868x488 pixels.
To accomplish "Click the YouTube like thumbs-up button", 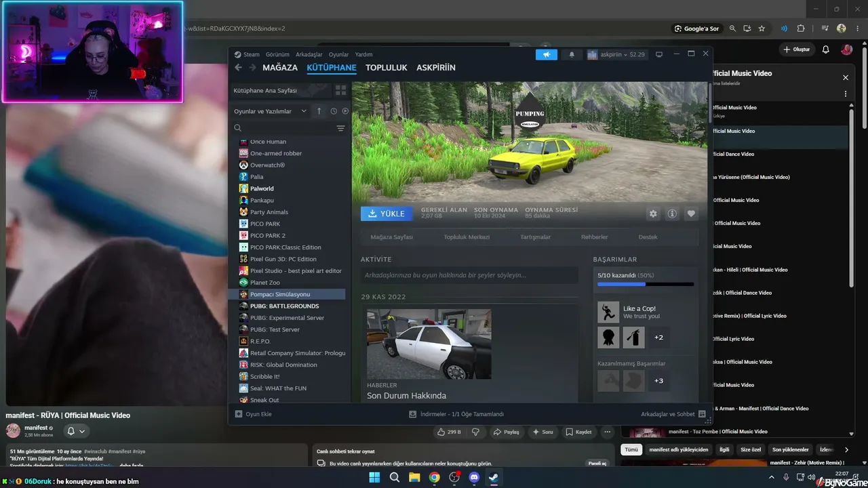I will (449, 432).
